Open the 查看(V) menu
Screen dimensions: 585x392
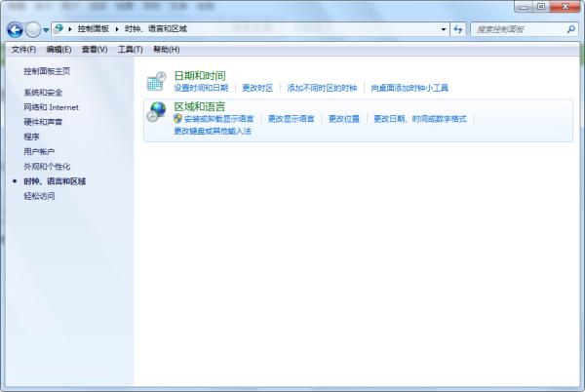tap(95, 49)
